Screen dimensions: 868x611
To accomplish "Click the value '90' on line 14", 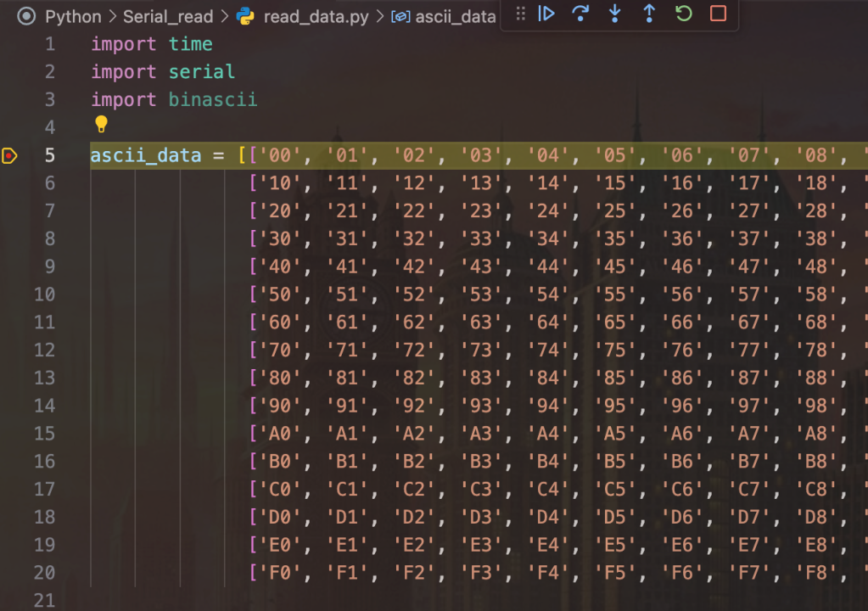I will (279, 406).
